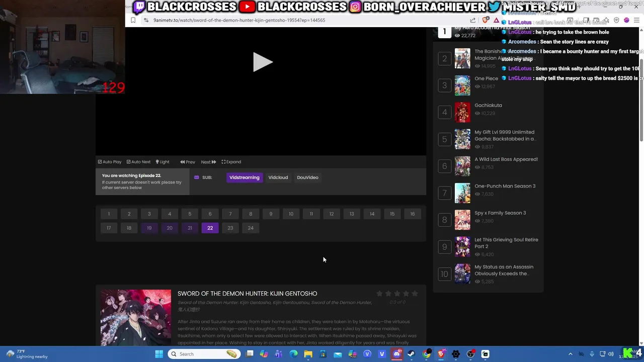644x362 pixels.
Task: Rate the anime with the first star
Action: pos(379,294)
